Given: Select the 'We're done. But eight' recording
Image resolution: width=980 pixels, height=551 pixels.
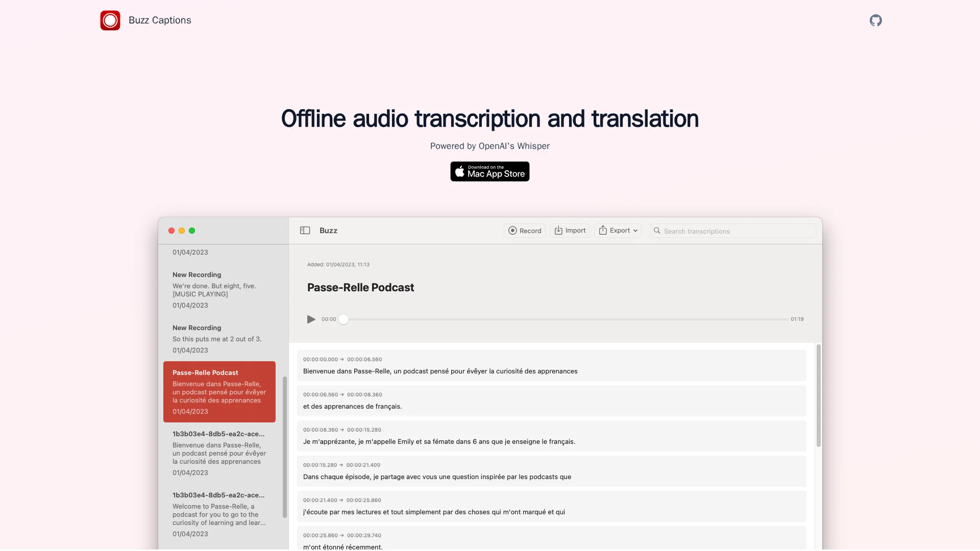Looking at the screenshot, I should 219,290.
